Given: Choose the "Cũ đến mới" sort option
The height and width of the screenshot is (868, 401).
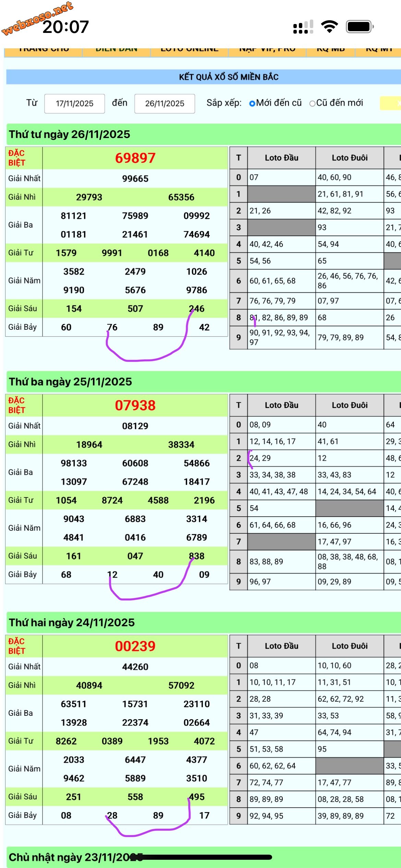Looking at the screenshot, I should [x=312, y=103].
